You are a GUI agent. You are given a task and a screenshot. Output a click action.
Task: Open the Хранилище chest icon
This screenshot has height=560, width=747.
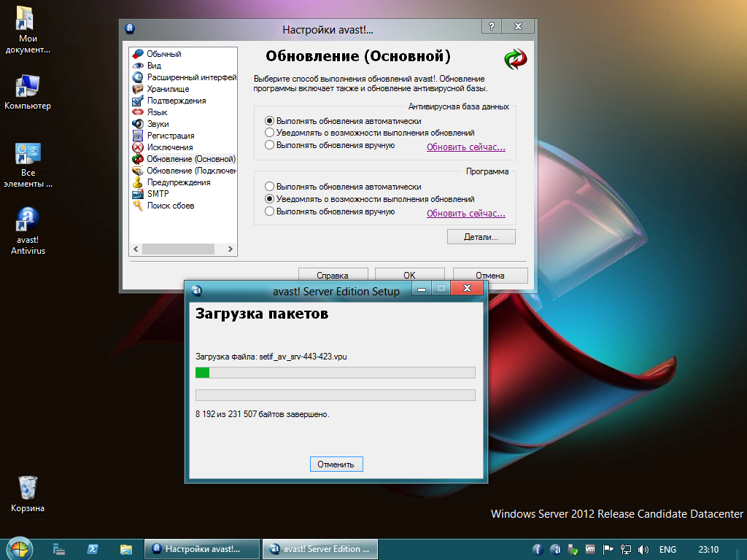click(138, 89)
